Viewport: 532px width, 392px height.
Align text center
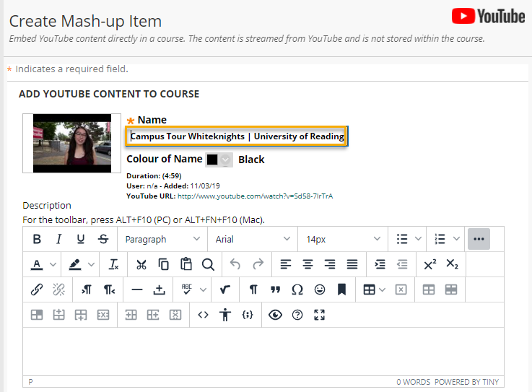(x=308, y=264)
